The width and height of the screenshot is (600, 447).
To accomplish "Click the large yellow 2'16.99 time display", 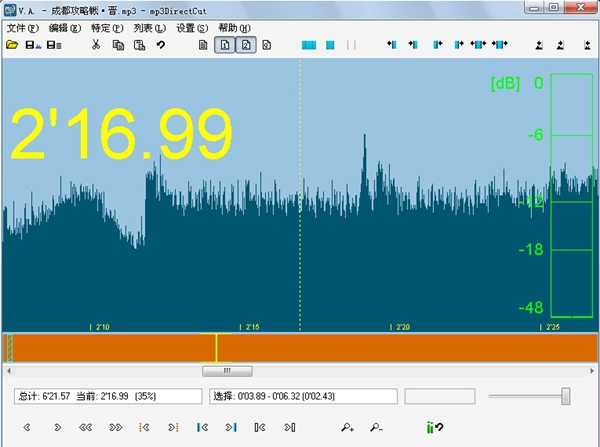I will click(x=122, y=133).
